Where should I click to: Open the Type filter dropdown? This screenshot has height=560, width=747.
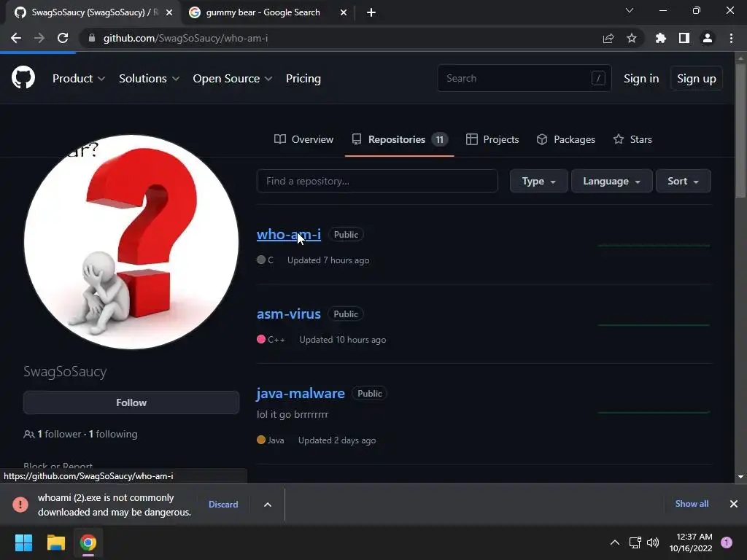(x=539, y=181)
